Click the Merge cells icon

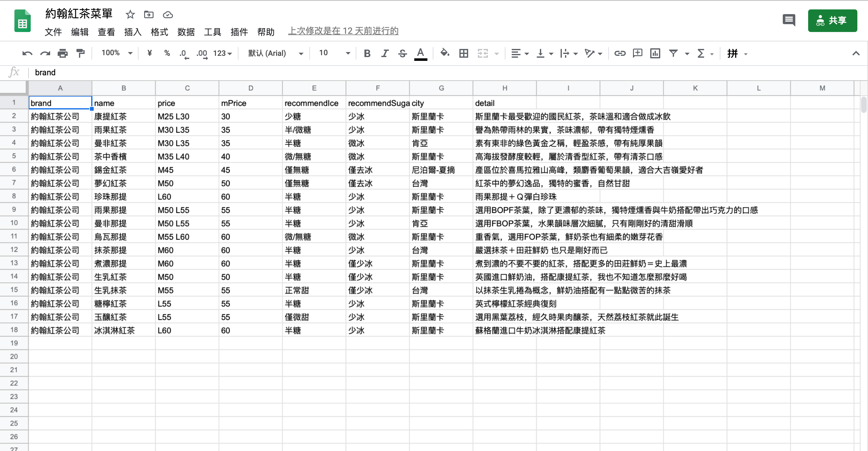click(x=483, y=53)
